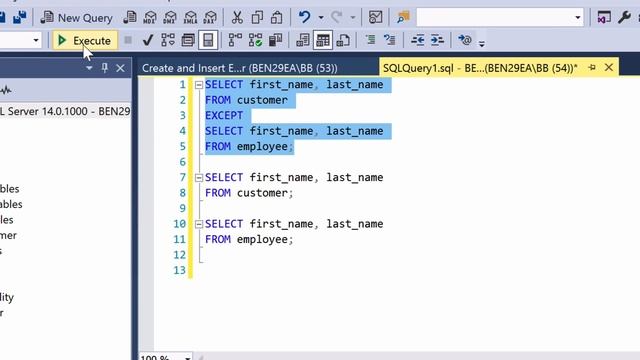Viewport: 640px width, 360px height.
Task: Click 'FROM employee;' on line 11
Action: point(249,240)
